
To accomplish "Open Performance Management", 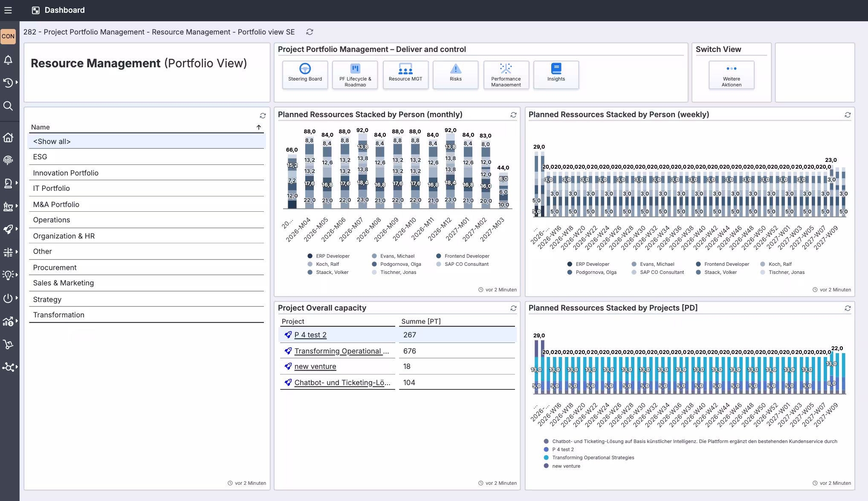I will pyautogui.click(x=506, y=75).
